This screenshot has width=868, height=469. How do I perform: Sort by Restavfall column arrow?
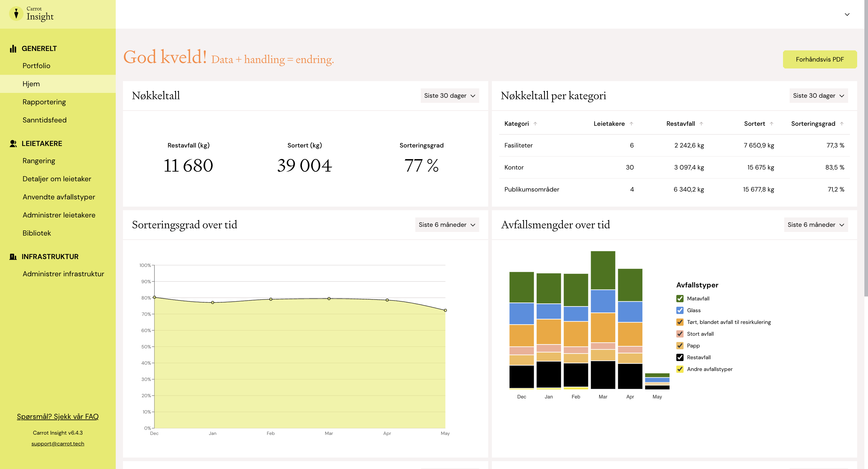pyautogui.click(x=701, y=124)
